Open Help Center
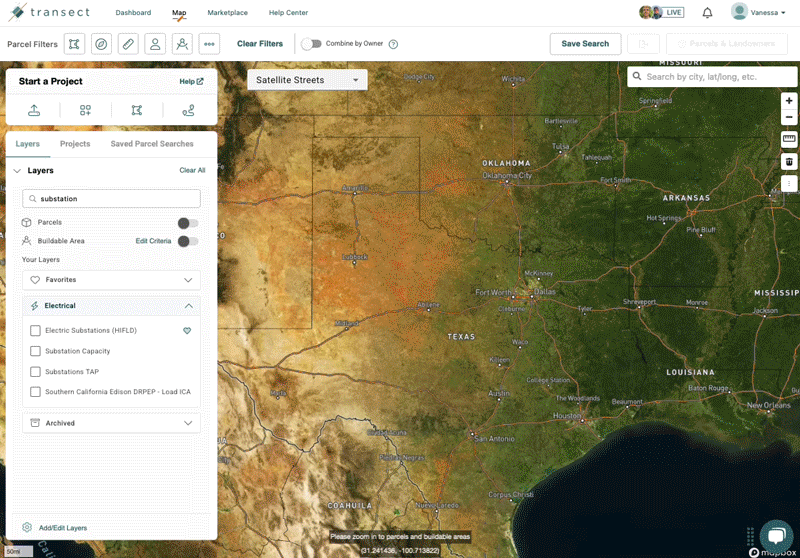The image size is (800, 558). [x=288, y=13]
